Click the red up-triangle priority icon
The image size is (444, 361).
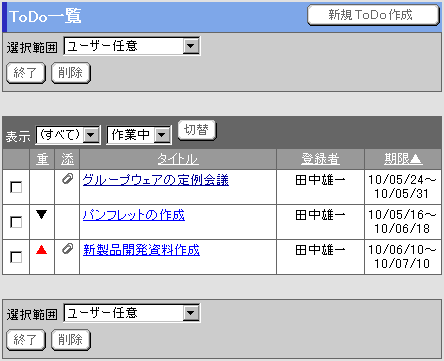[42, 249]
